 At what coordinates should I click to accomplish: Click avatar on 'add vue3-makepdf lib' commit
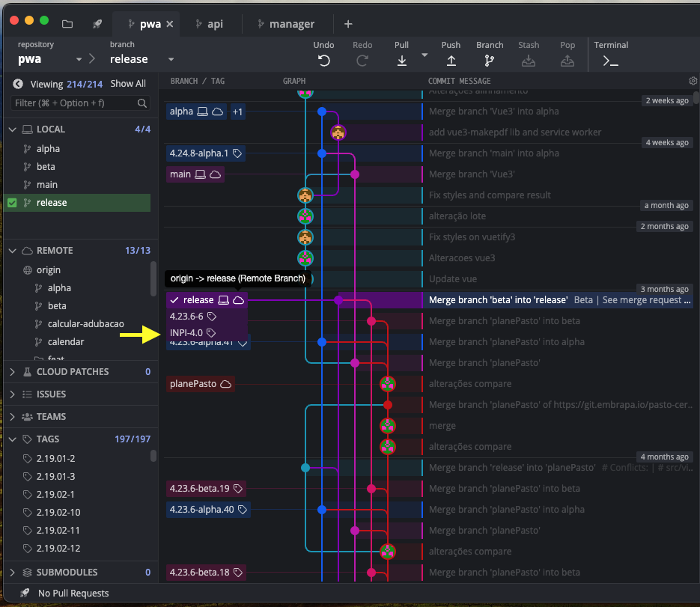[x=338, y=132]
